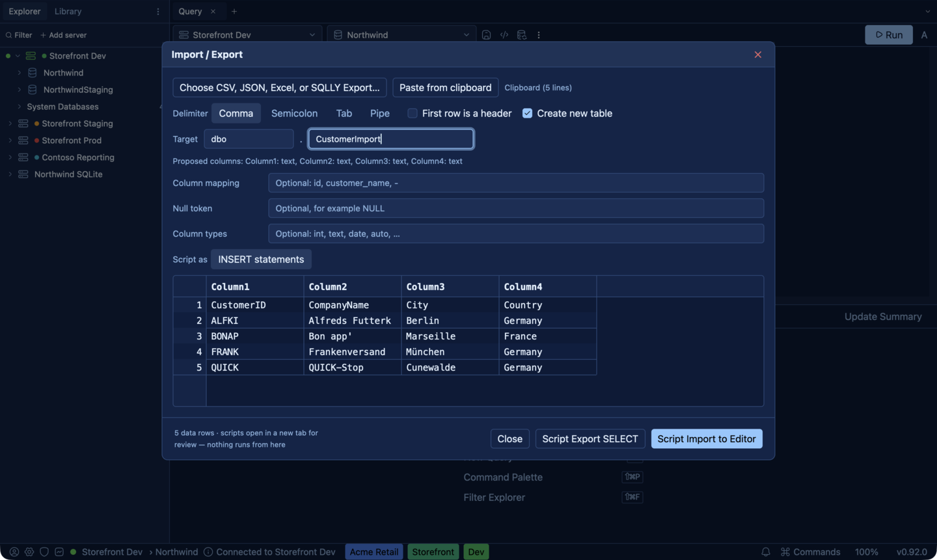Image resolution: width=937 pixels, height=560 pixels.
Task: Click the shield icon in status bar
Action: (x=44, y=552)
